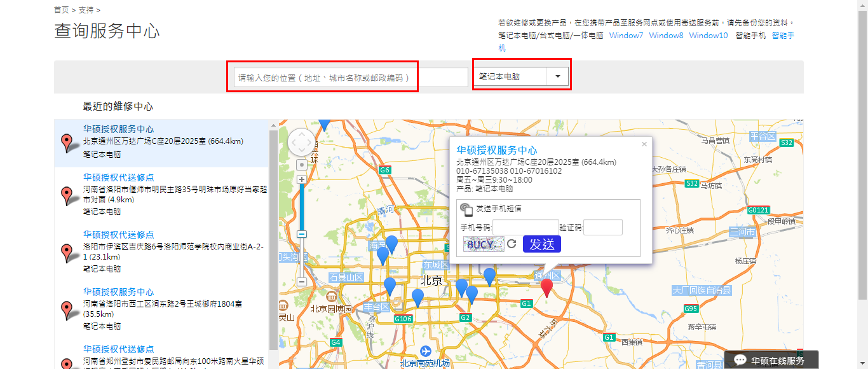Open the Window7 backup guide link
Screen dimensions: 868x369
pos(626,36)
